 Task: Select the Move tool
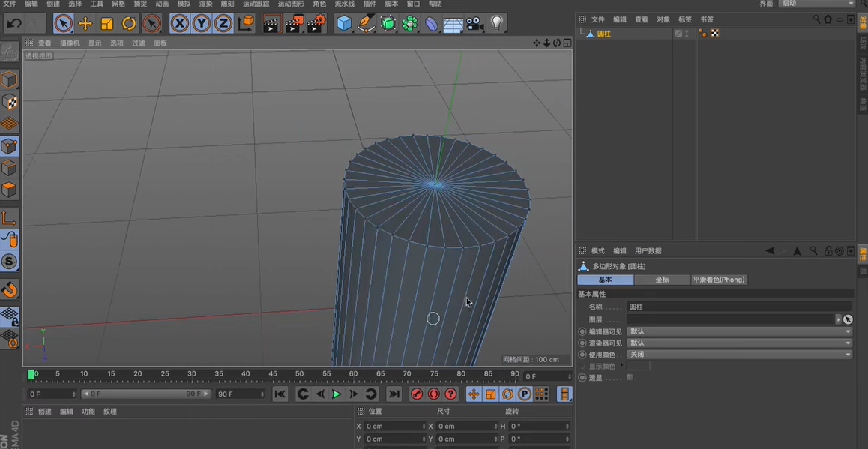(x=85, y=23)
